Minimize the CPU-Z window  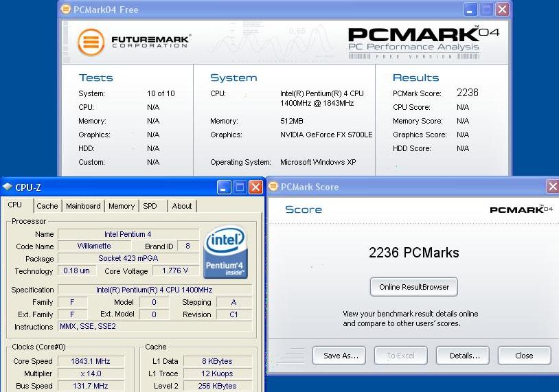click(224, 187)
